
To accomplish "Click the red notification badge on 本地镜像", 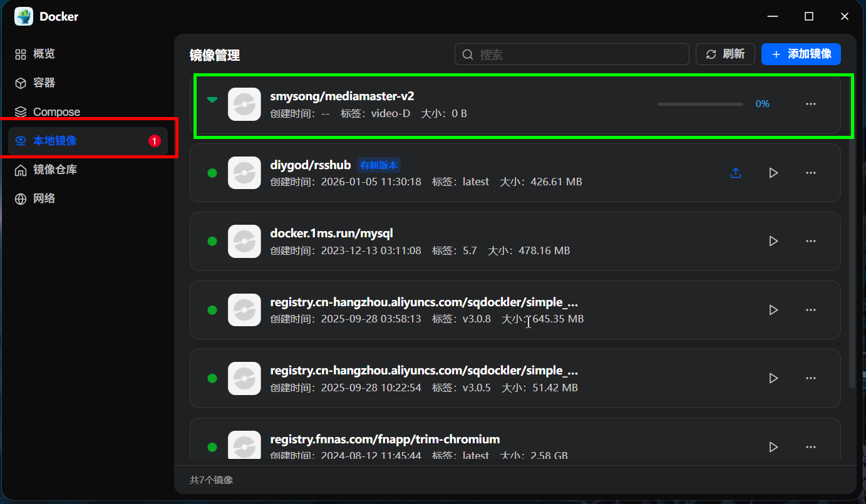I will [155, 141].
